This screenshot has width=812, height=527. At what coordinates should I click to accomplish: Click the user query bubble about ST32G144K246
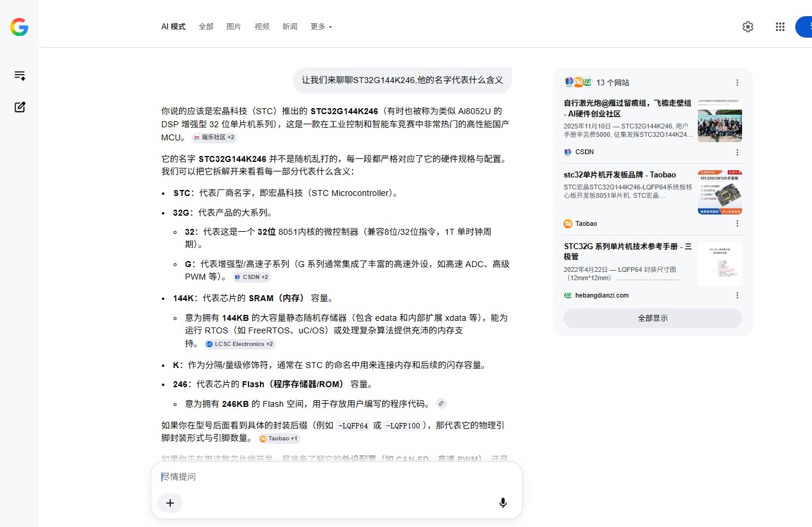pyautogui.click(x=402, y=80)
